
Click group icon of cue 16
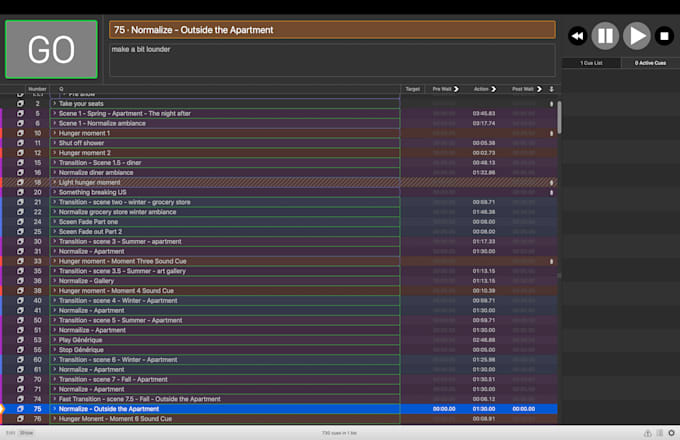20,173
